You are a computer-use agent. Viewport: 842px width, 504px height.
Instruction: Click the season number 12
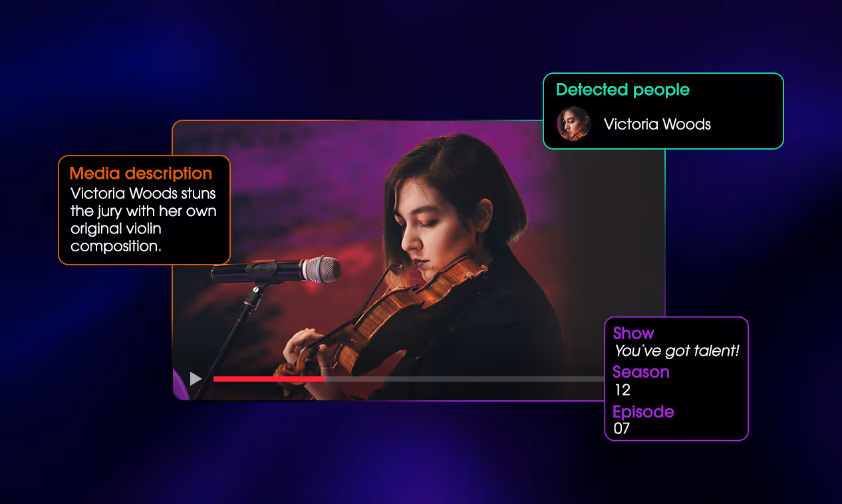pos(622,390)
